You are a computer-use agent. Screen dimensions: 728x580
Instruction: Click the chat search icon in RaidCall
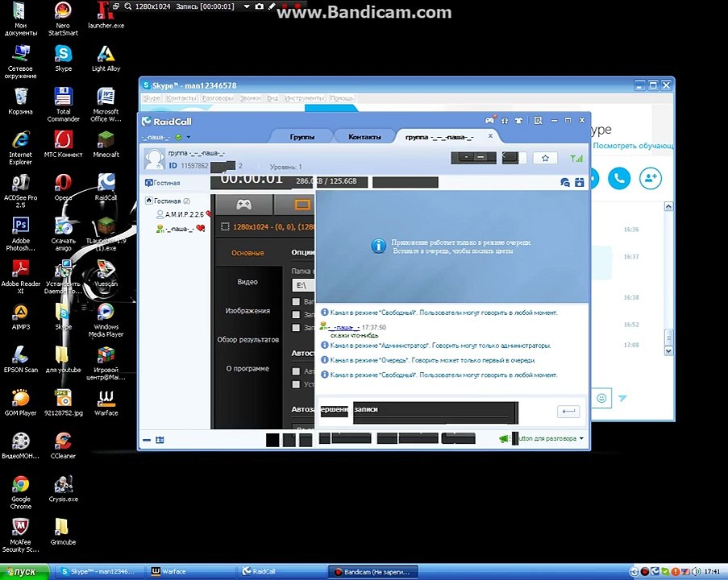point(565,182)
